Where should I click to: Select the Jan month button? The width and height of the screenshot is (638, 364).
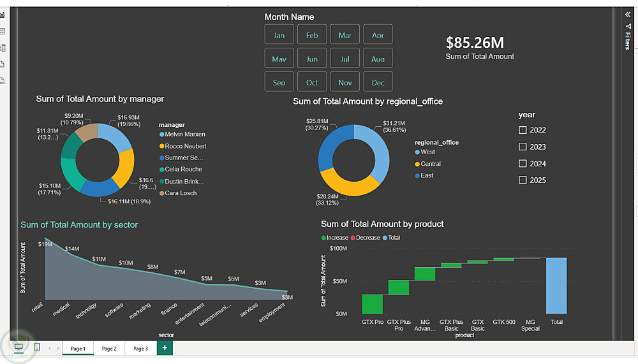pos(279,34)
